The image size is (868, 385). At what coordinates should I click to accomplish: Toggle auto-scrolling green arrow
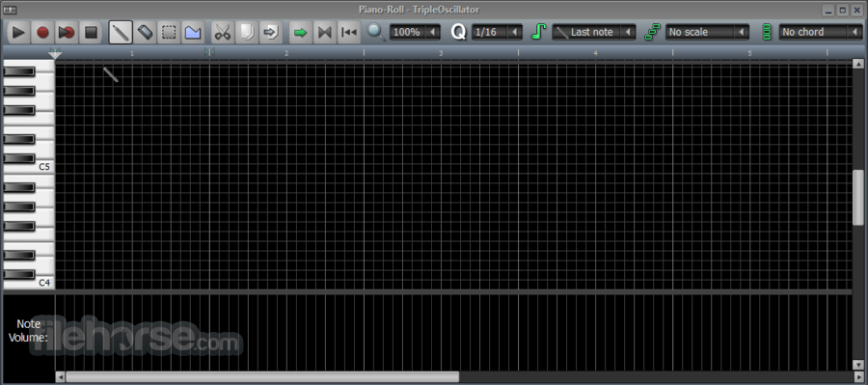click(301, 33)
